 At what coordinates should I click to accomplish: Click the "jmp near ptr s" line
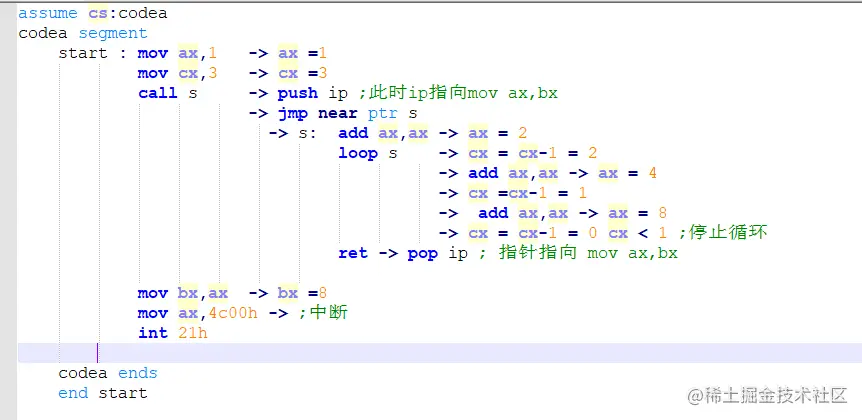click(x=347, y=114)
